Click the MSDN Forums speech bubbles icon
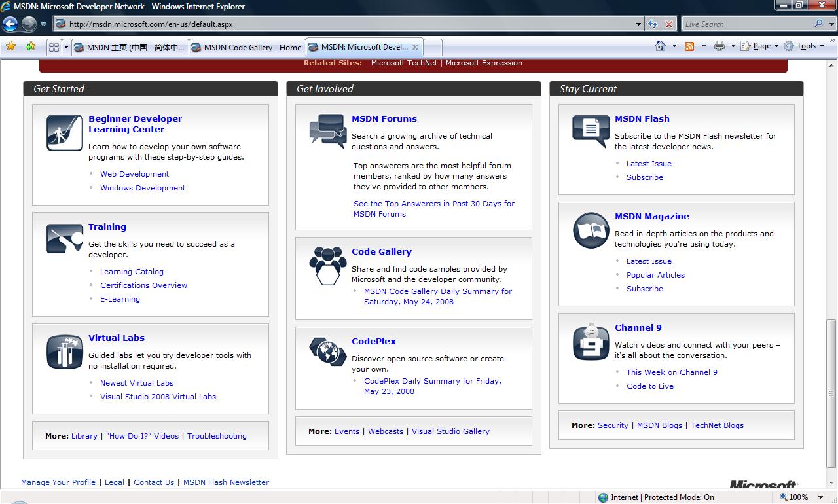 (x=328, y=131)
